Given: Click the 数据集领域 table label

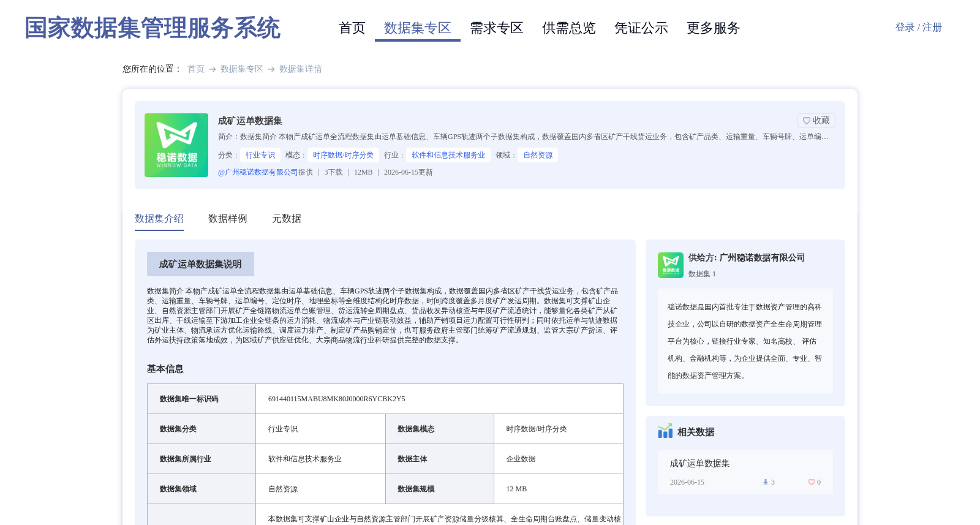Looking at the screenshot, I should click(178, 489).
